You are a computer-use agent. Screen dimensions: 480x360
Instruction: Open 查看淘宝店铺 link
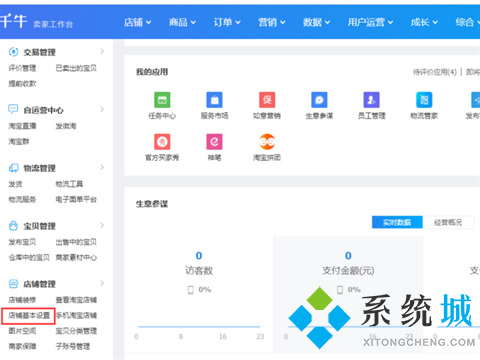76,300
